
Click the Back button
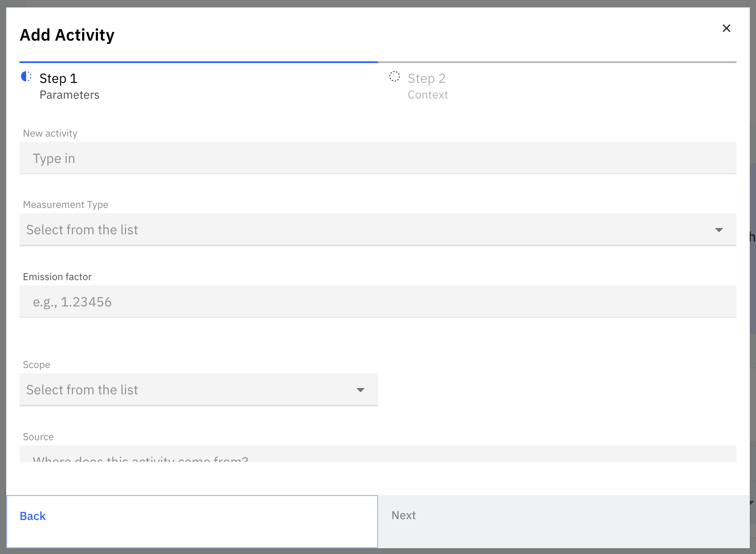192,521
